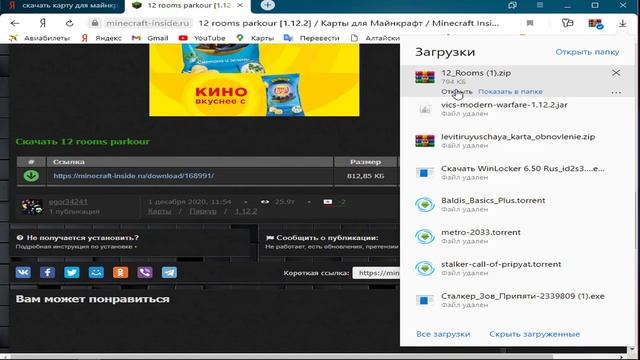Open the Перевести bookmark
The width and height of the screenshot is (640, 360).
click(312, 38)
